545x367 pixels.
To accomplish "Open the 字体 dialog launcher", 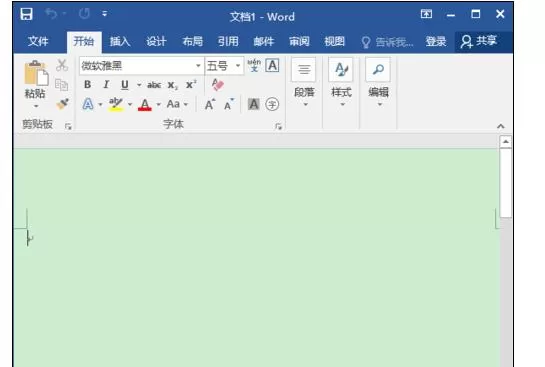I will pyautogui.click(x=278, y=127).
